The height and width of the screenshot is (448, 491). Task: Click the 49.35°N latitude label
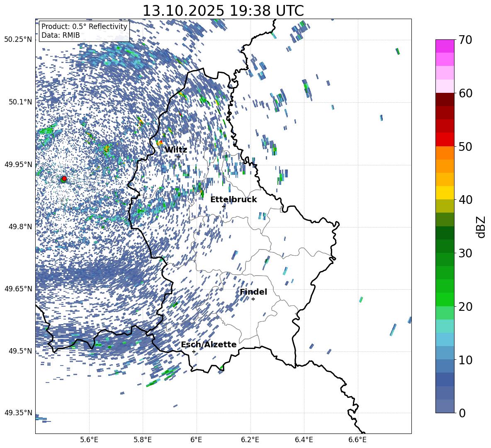point(18,413)
